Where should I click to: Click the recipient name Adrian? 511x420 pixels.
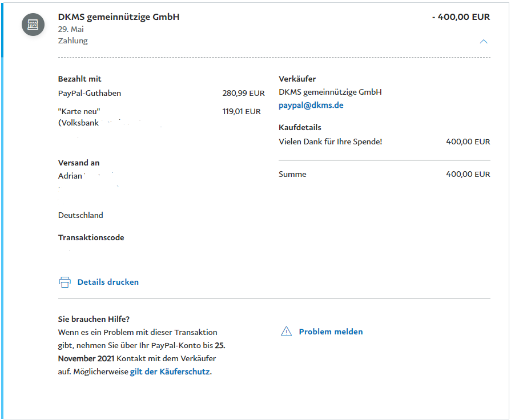point(70,176)
